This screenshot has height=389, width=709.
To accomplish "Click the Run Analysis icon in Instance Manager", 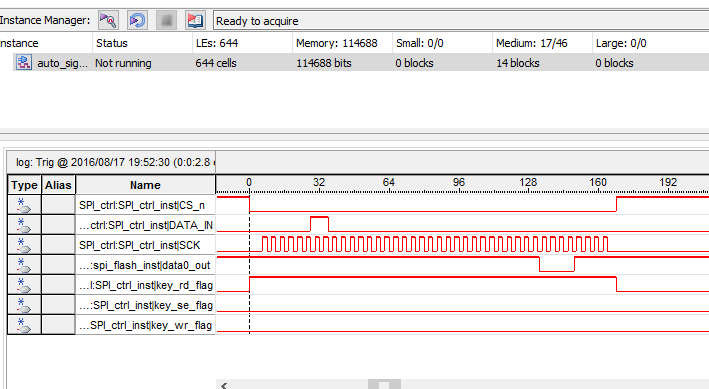I will pyautogui.click(x=109, y=20).
